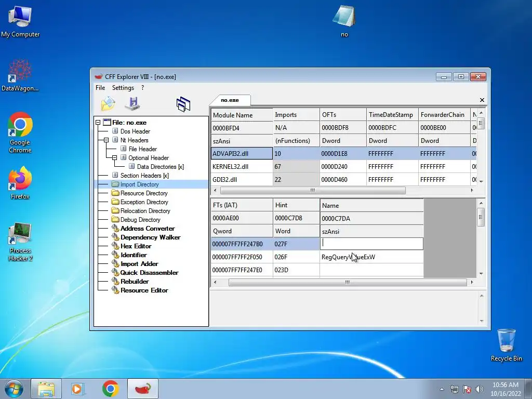
Task: Click the Imports column header
Action: (296, 115)
